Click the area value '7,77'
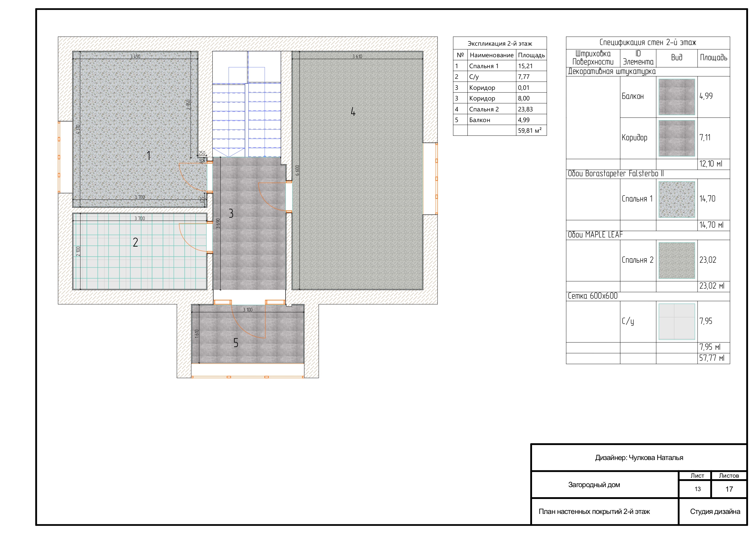Viewport: 756px width, 534px height. pyautogui.click(x=524, y=77)
